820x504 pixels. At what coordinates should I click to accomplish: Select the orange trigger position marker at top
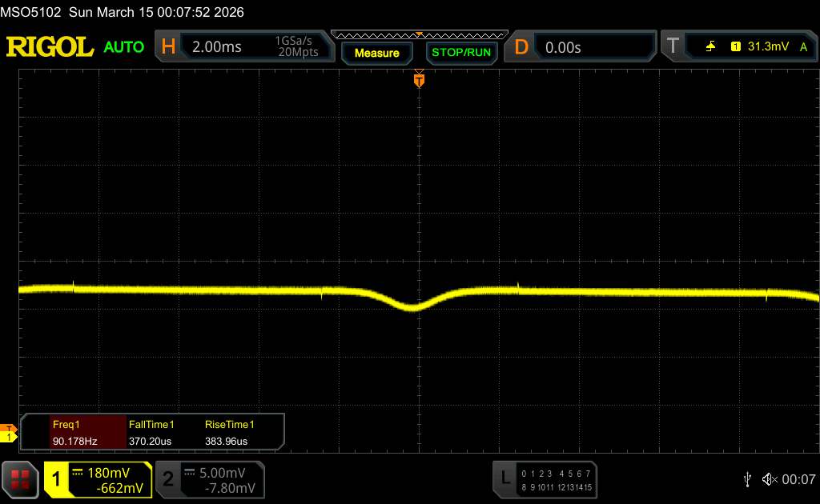[x=418, y=79]
